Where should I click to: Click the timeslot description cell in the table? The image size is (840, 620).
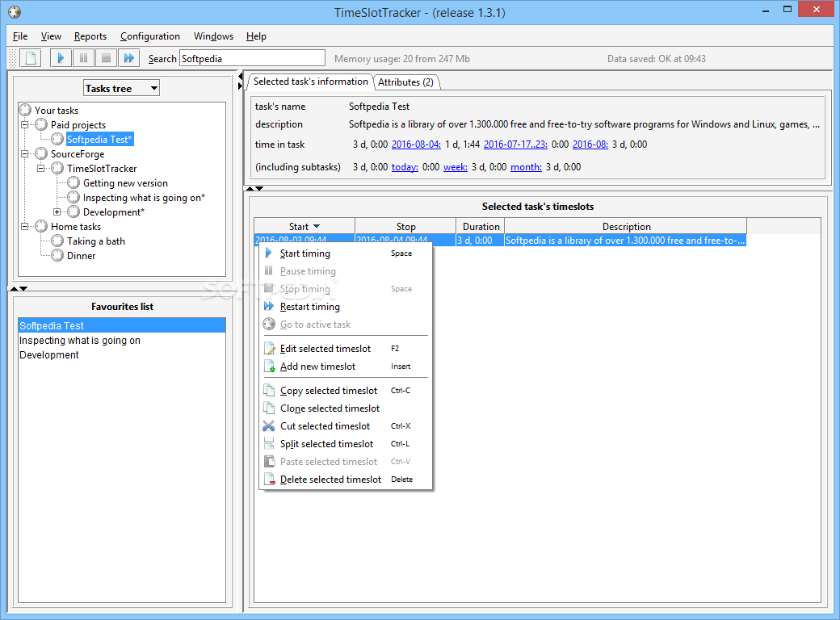[x=625, y=241]
